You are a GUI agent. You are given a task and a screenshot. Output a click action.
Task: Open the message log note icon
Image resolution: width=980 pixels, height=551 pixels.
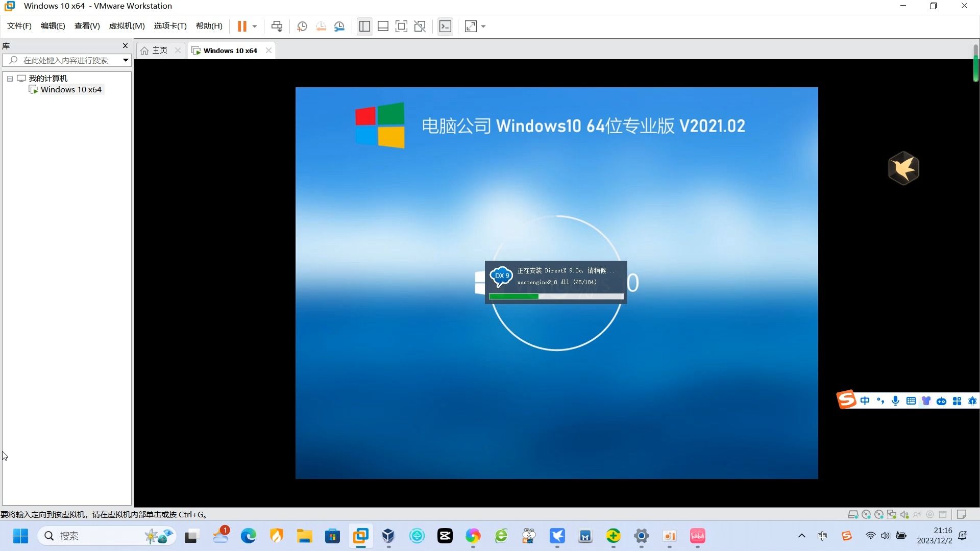point(962,514)
